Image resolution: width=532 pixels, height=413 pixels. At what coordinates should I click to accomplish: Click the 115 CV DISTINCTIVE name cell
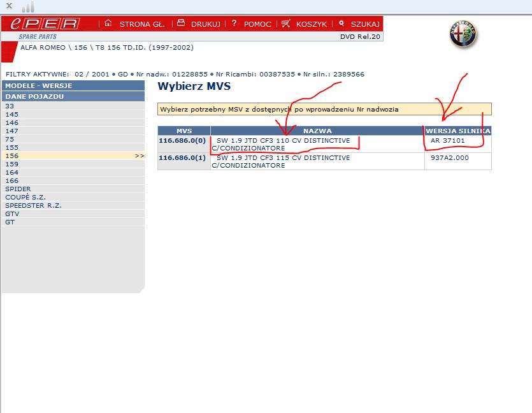coord(317,161)
